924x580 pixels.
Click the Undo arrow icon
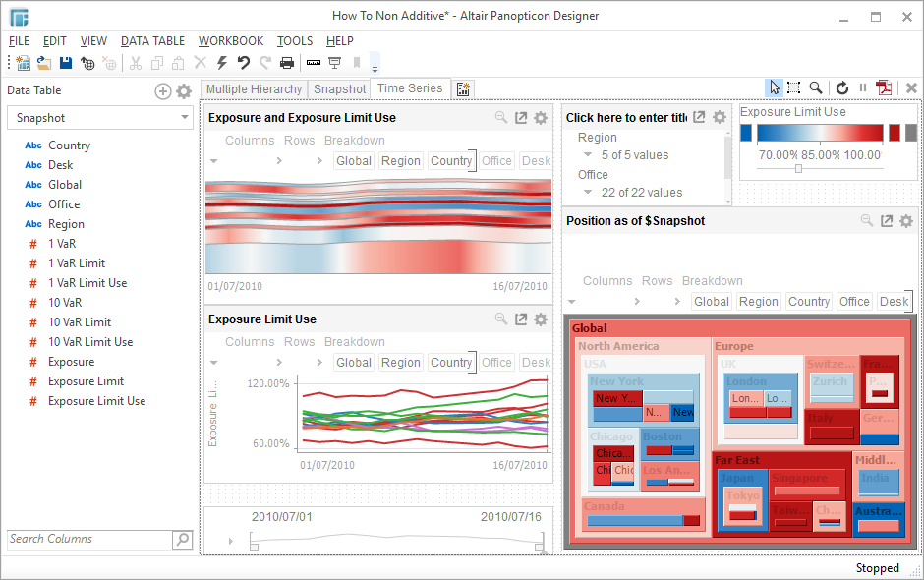244,63
